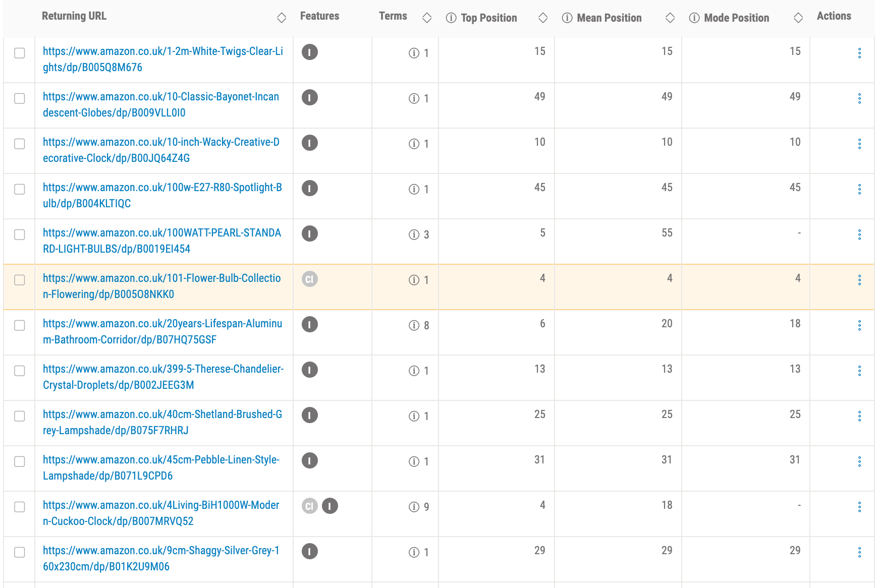
Task: Open the 45cm-Pebble-Linen-Style-Lampshade link
Action: point(161,467)
